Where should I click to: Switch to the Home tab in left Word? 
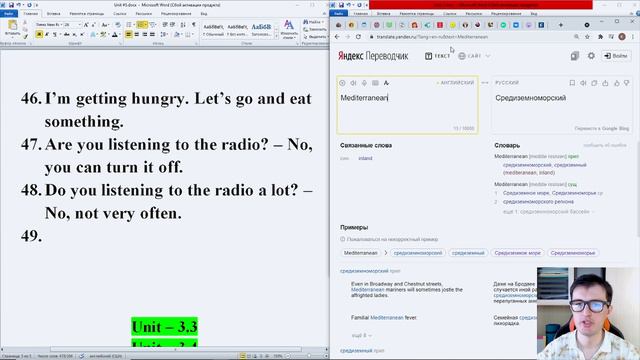(31, 13)
